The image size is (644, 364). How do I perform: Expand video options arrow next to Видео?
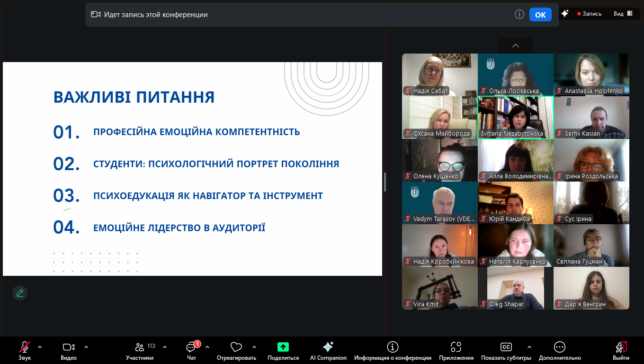pos(86,347)
